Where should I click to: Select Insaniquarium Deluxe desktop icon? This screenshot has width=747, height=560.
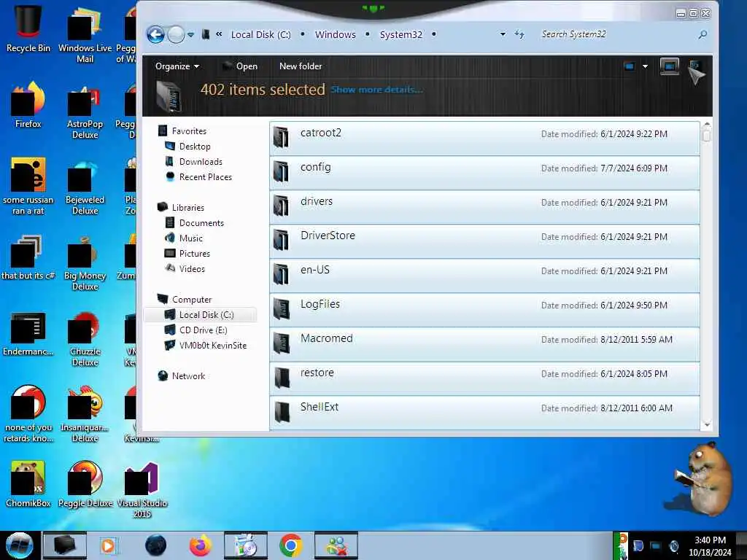(85, 414)
